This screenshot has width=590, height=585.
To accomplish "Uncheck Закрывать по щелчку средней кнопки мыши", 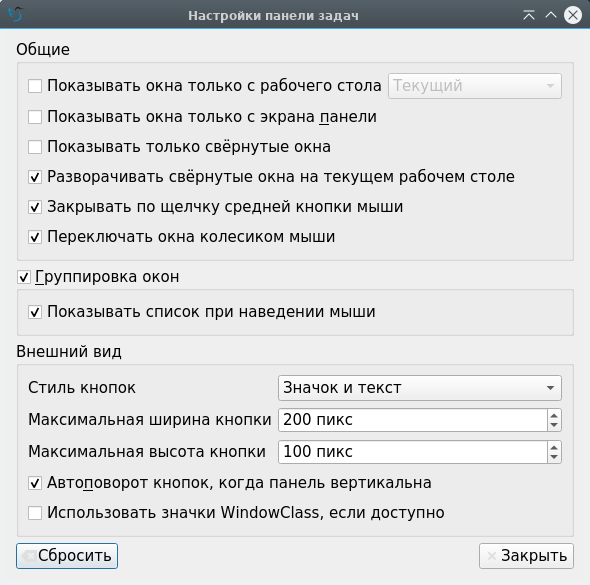I will [35, 207].
